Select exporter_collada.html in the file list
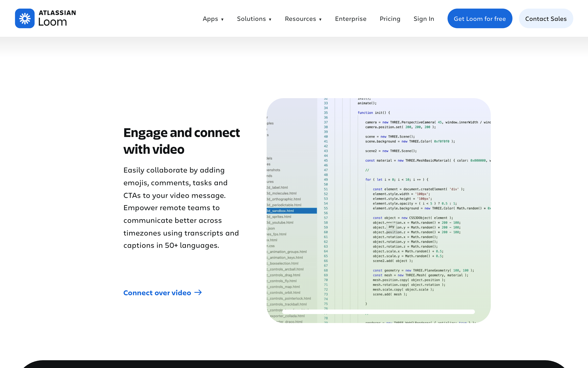Viewport: 588px width, 368px height. point(287,316)
